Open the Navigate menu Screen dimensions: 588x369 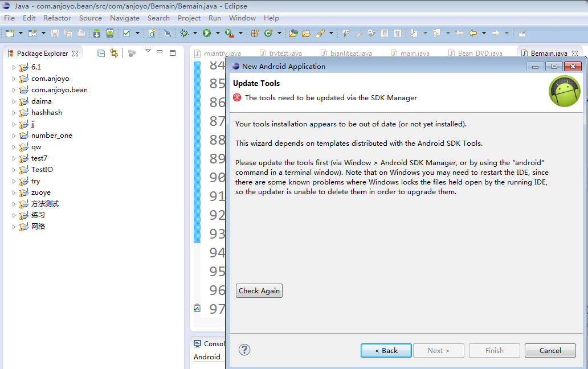click(x=125, y=18)
